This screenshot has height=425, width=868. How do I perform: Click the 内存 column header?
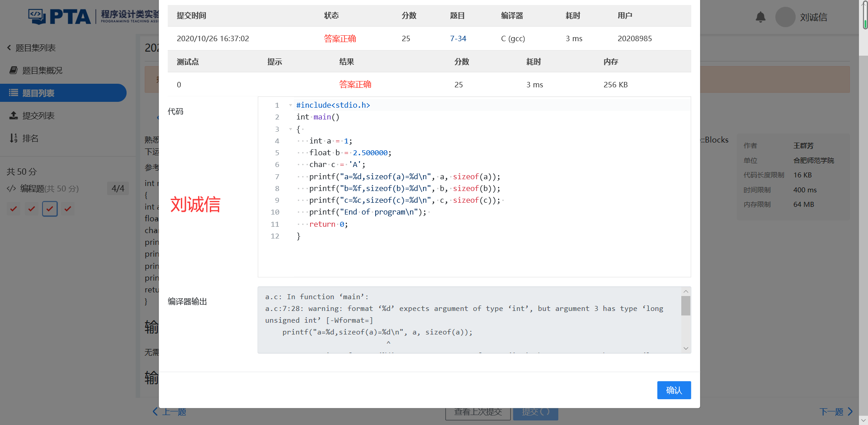coord(611,62)
